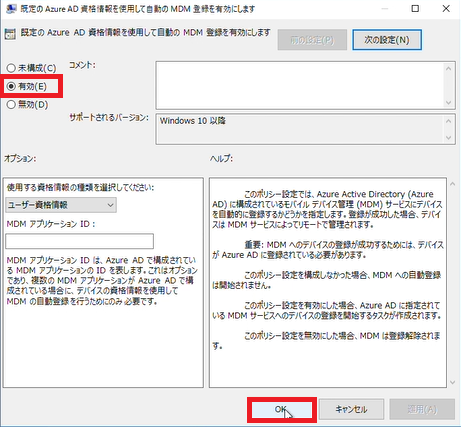Click the help pane scroll up arrow
461x427 pixels.
pos(453,184)
